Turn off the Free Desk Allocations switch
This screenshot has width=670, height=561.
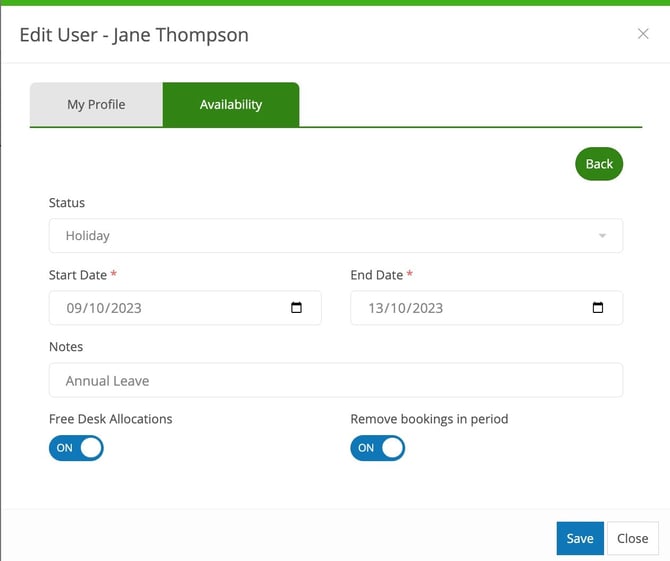(76, 448)
